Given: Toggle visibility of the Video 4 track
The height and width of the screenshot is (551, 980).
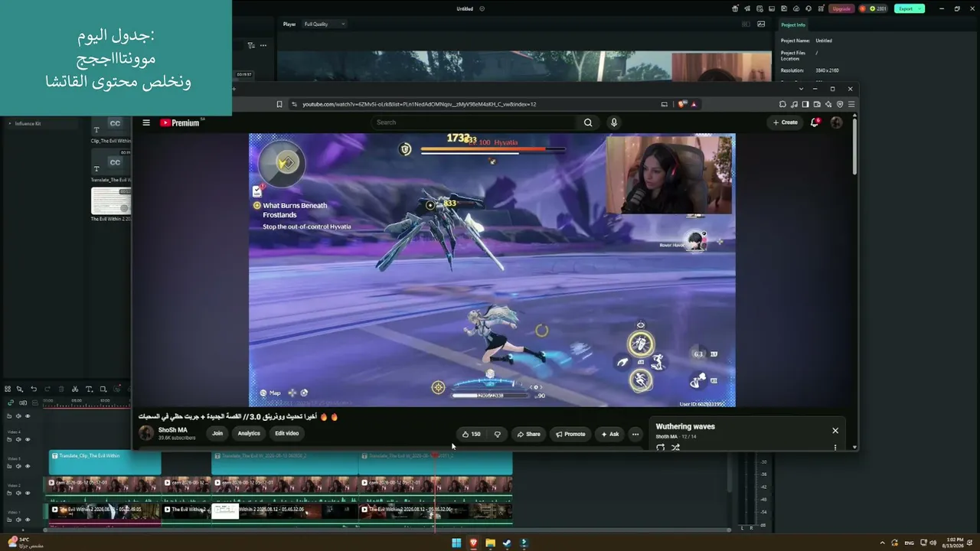Looking at the screenshot, I should click(28, 439).
